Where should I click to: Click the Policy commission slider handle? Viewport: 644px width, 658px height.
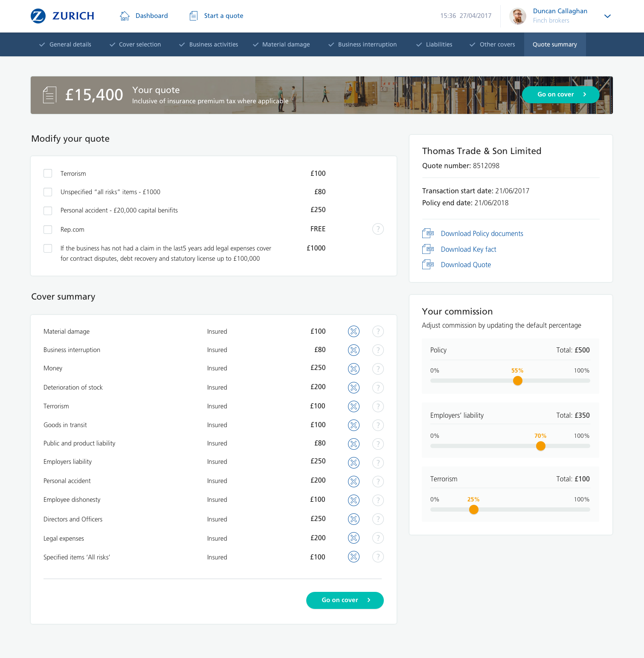click(518, 381)
